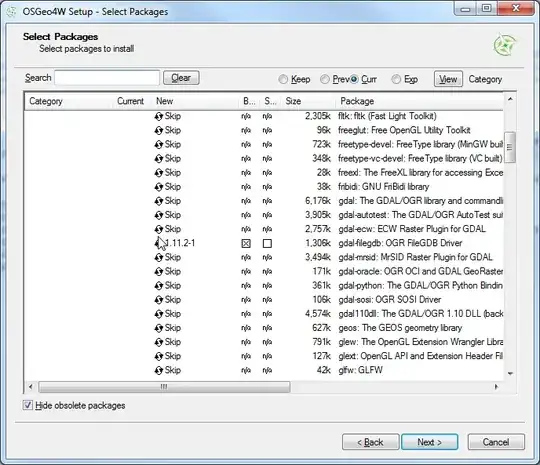The width and height of the screenshot is (540, 465).
Task: Clear the search field with Clear button
Action: tap(181, 78)
